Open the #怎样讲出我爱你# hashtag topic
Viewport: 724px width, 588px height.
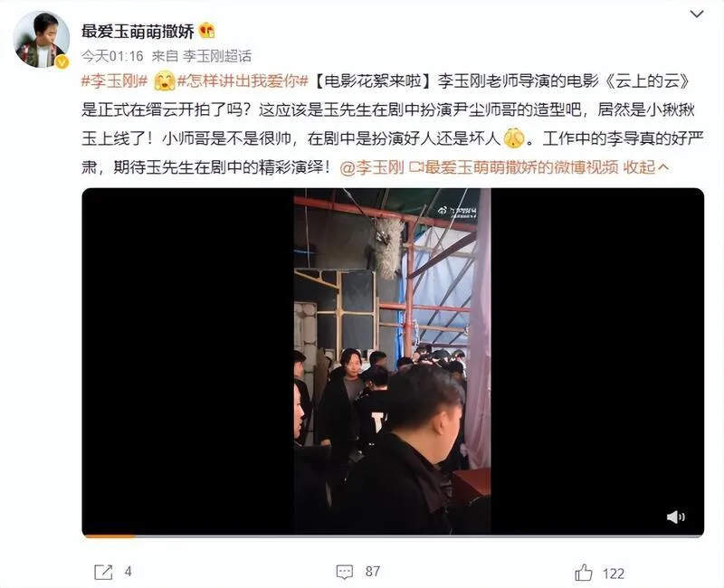coord(243,81)
